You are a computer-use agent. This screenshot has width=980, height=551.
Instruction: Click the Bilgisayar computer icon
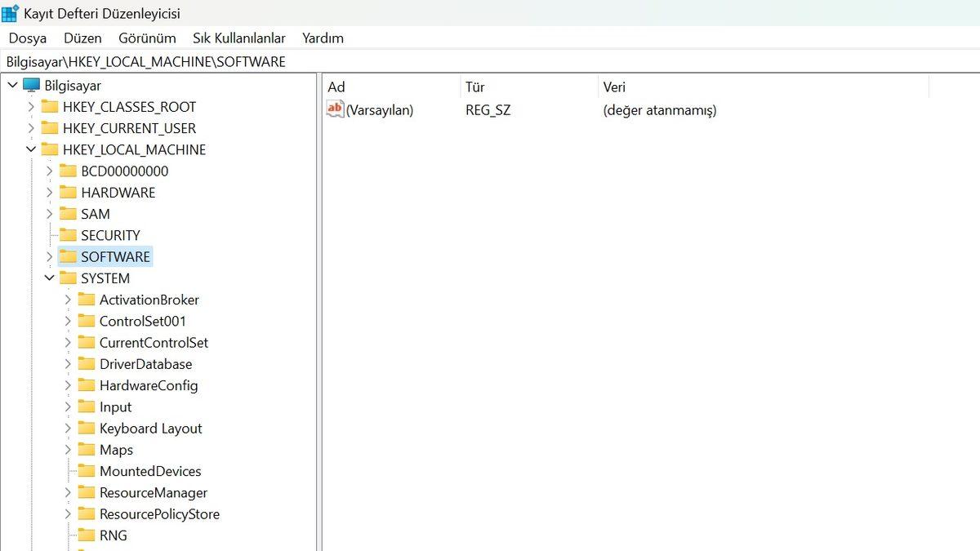click(x=31, y=85)
